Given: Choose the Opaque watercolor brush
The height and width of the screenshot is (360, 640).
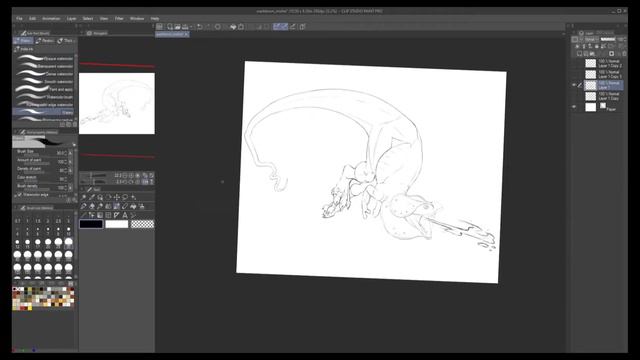Looking at the screenshot, I should (44, 58).
